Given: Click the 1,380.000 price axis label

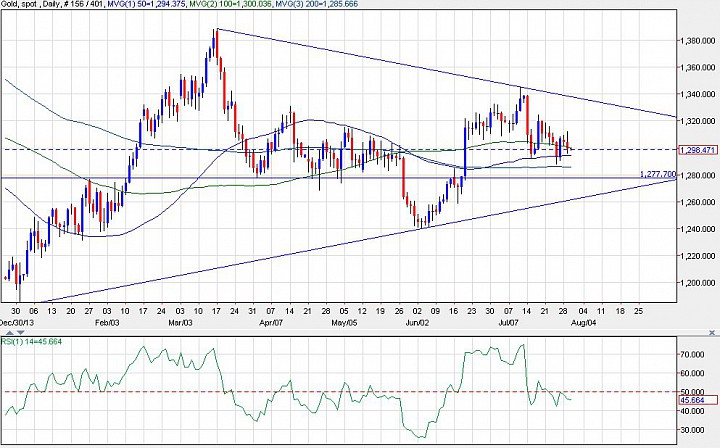Looking at the screenshot, I should tap(698, 41).
